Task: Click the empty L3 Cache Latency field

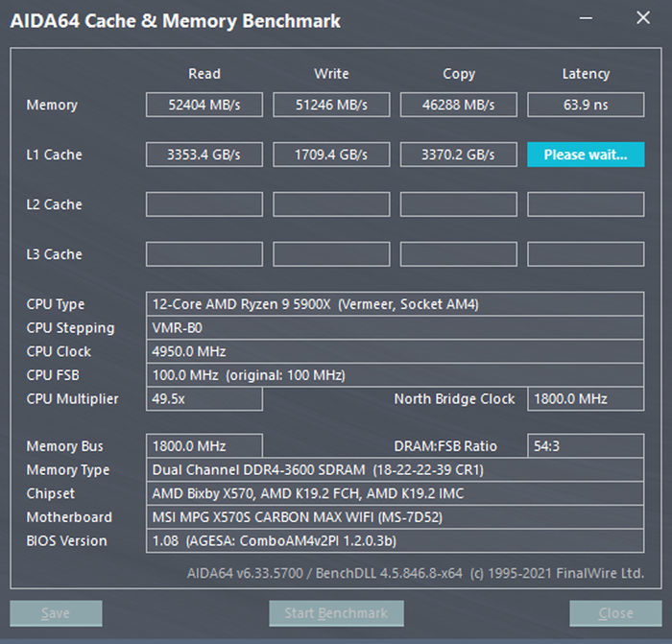Action: pyautogui.click(x=586, y=254)
